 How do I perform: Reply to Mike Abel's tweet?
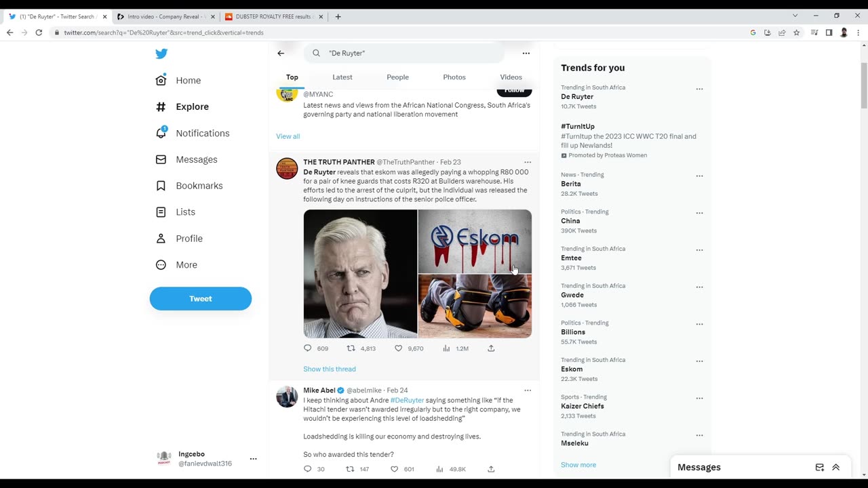pyautogui.click(x=307, y=469)
